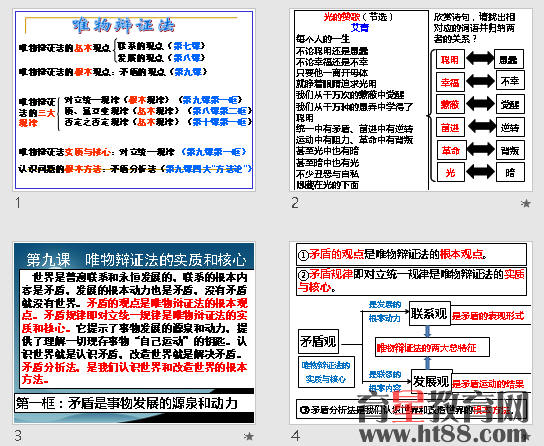Click the 是矛盾的表现形式 red text
Screen dimensions: 544x446
pyautogui.click(x=488, y=316)
